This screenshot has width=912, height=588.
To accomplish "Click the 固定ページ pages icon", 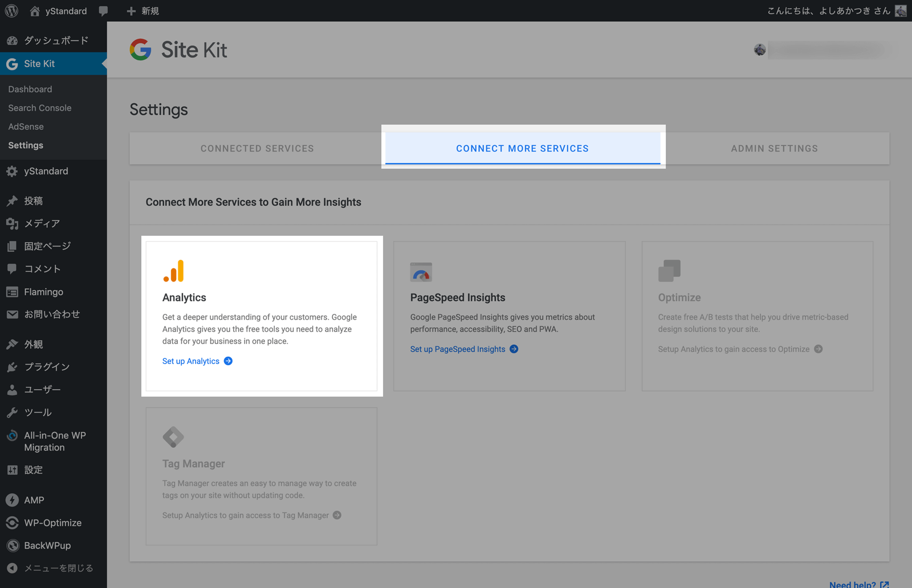I will (12, 246).
